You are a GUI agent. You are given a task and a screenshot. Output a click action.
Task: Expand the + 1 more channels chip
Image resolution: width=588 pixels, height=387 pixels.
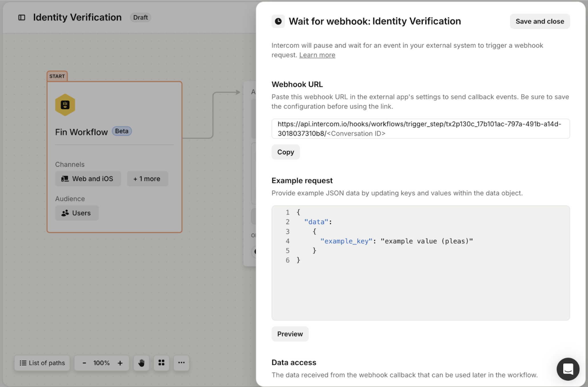(x=147, y=179)
